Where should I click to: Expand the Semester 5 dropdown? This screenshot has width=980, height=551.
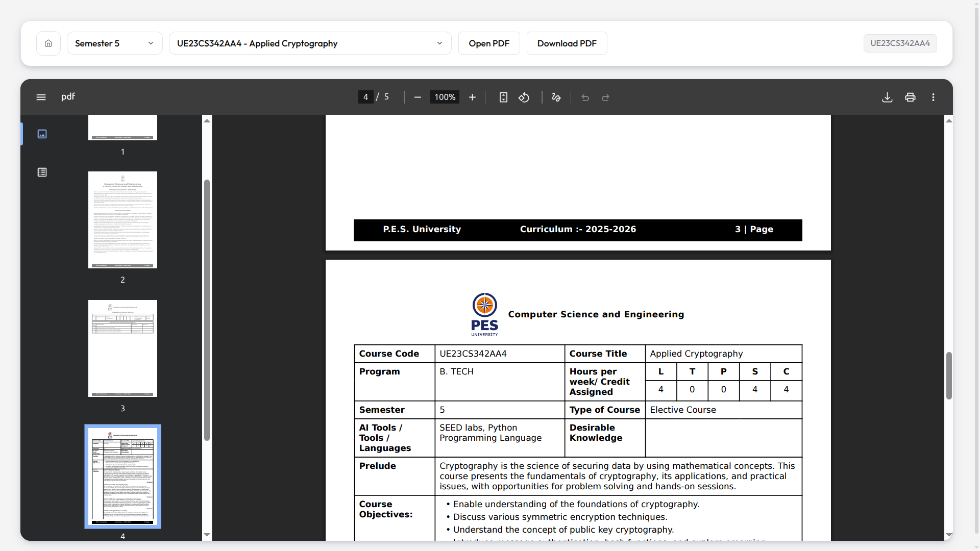coord(115,43)
